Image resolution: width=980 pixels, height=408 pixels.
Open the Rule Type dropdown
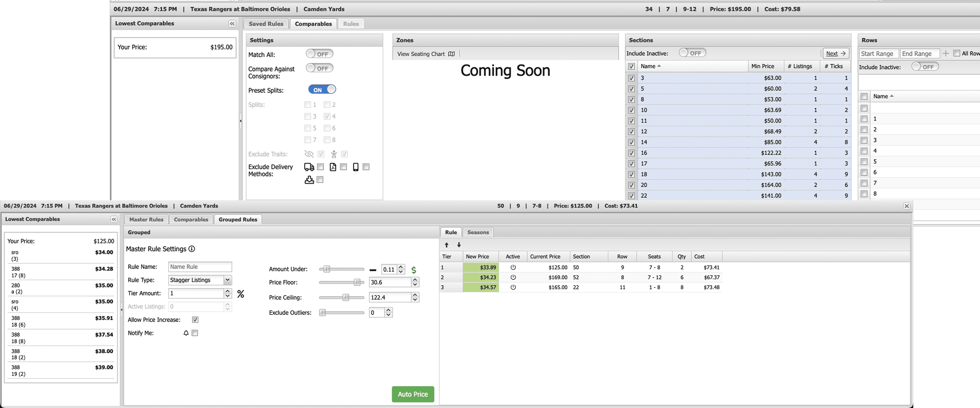[227, 280]
